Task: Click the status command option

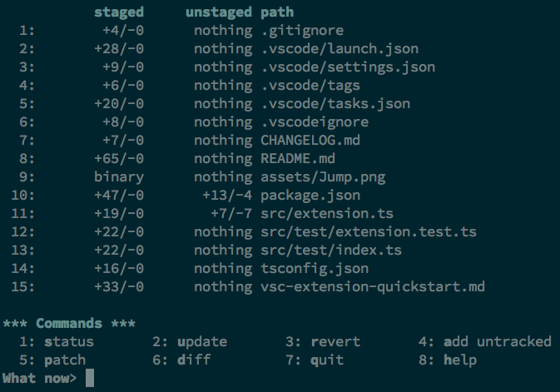Action: pos(69,342)
